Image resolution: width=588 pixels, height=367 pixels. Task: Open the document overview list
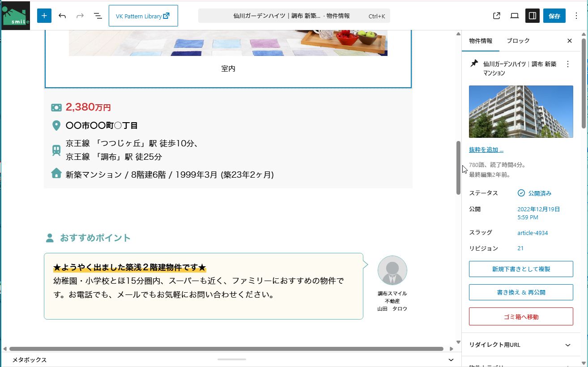click(98, 15)
